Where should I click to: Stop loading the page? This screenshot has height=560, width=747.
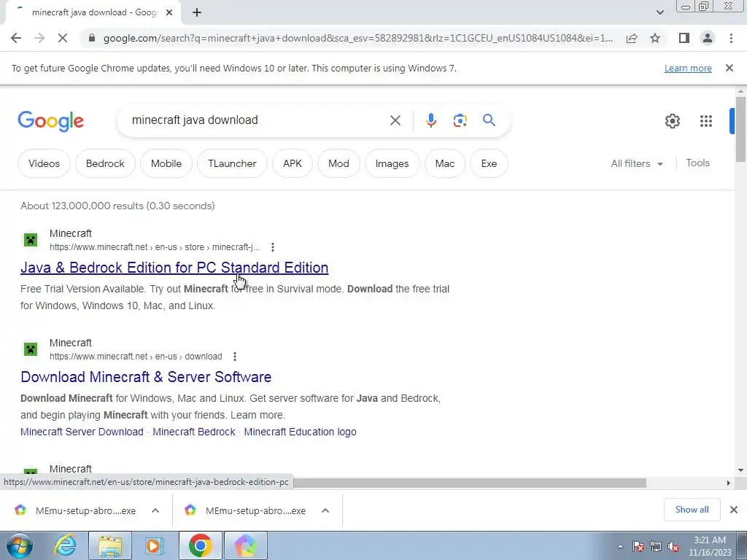pos(63,38)
